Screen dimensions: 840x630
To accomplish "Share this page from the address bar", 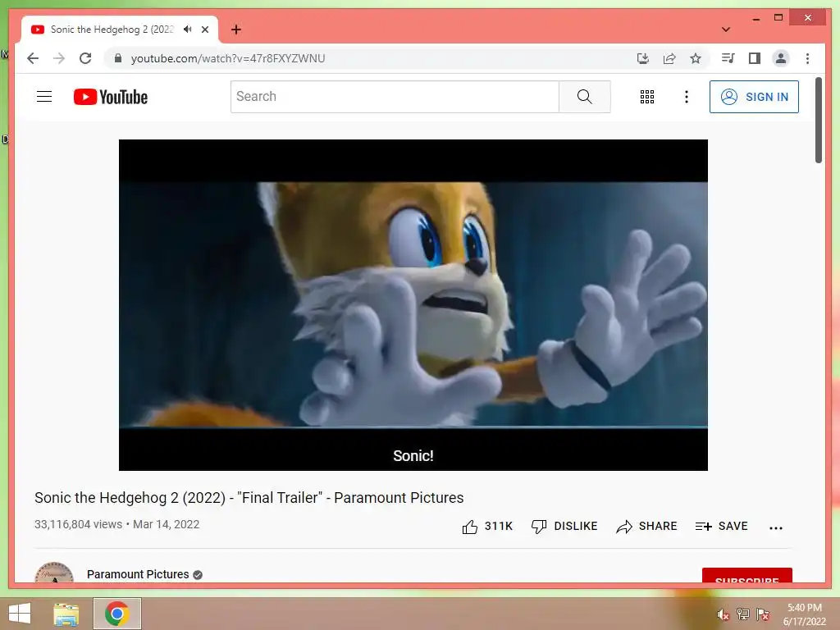I will click(669, 58).
